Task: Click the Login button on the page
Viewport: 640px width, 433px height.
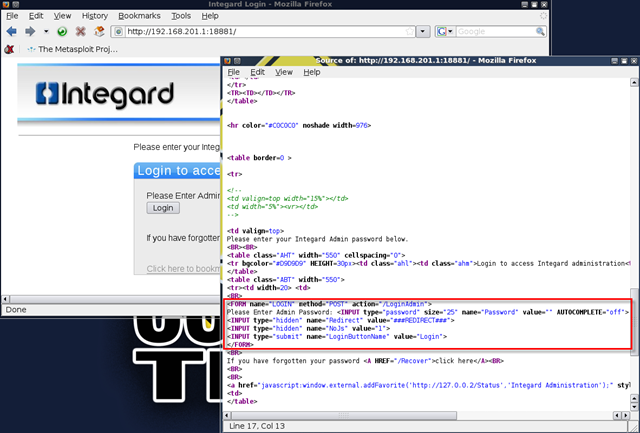Action: coord(161,209)
